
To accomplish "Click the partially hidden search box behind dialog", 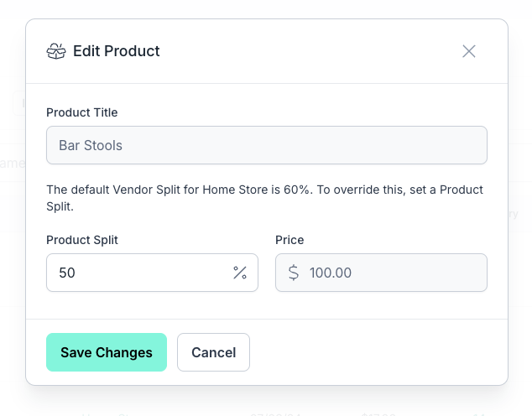I will (x=19, y=103).
